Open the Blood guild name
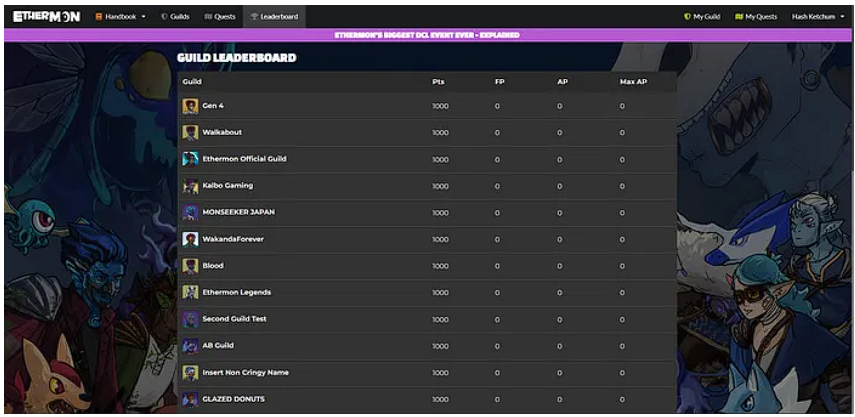Screen dimensions: 855x417 pyautogui.click(x=213, y=266)
